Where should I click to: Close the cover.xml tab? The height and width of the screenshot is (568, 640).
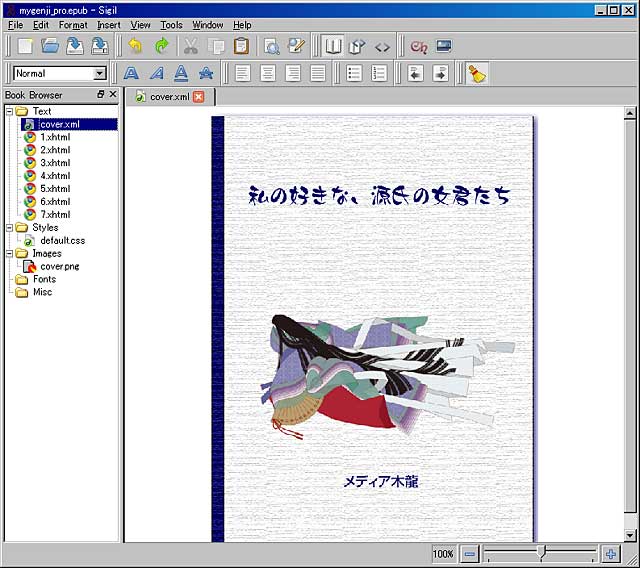click(198, 97)
